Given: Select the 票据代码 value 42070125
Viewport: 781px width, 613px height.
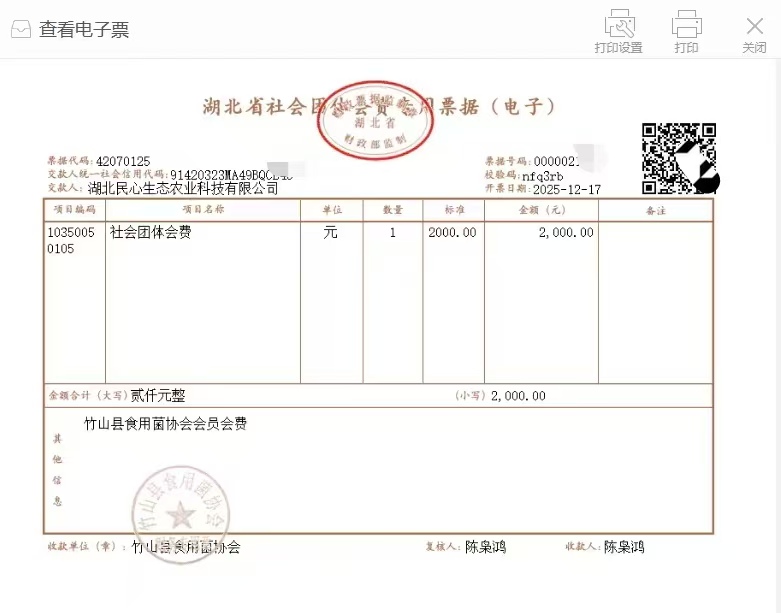Looking at the screenshot, I should tap(123, 161).
